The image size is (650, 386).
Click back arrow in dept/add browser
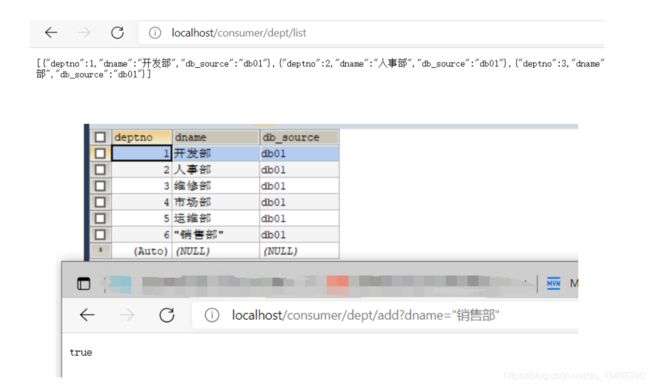tap(87, 315)
